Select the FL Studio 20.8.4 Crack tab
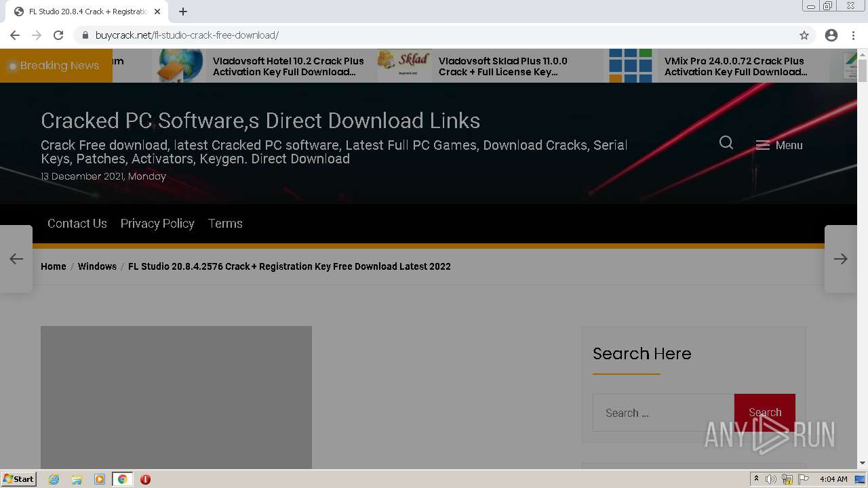Image resolution: width=868 pixels, height=488 pixels. [87, 12]
